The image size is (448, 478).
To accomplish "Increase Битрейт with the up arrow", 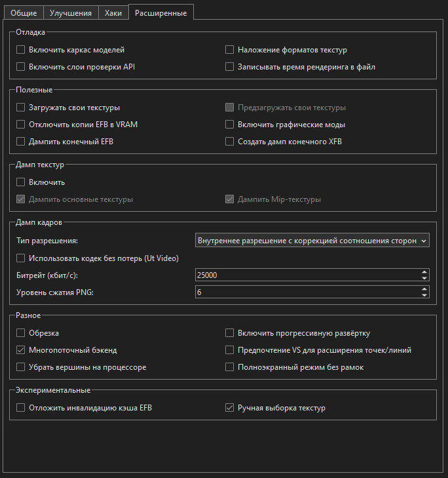I will (x=424, y=272).
